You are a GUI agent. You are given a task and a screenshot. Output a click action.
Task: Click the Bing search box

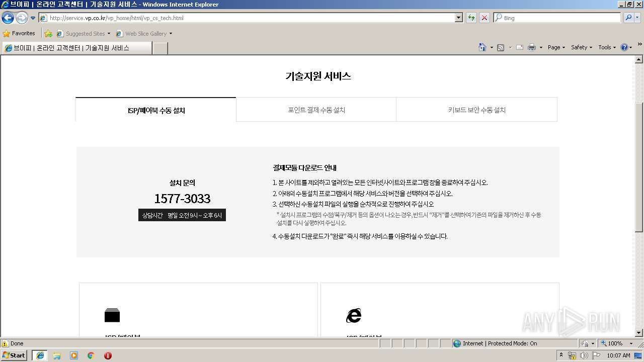[557, 18]
